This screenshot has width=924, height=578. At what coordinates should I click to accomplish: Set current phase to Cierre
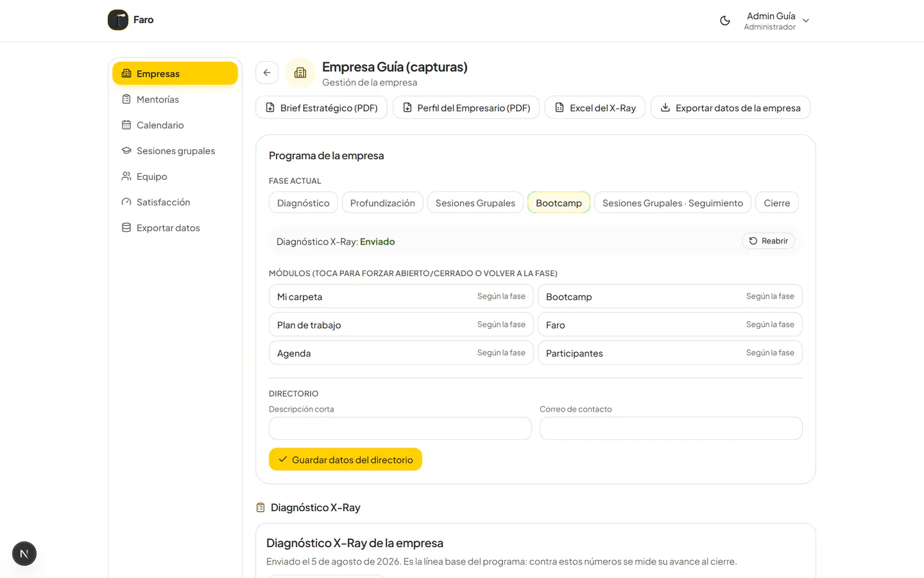[777, 203]
